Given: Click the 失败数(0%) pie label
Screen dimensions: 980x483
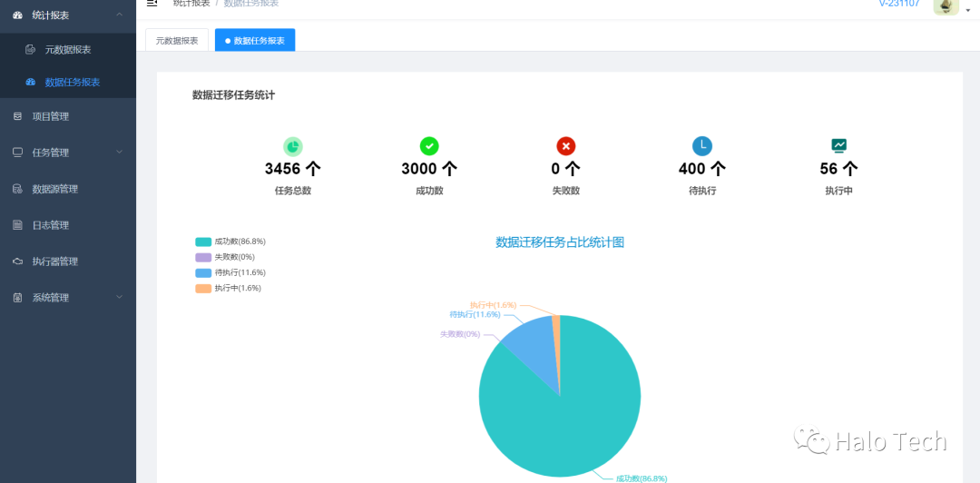Looking at the screenshot, I should (x=460, y=335).
